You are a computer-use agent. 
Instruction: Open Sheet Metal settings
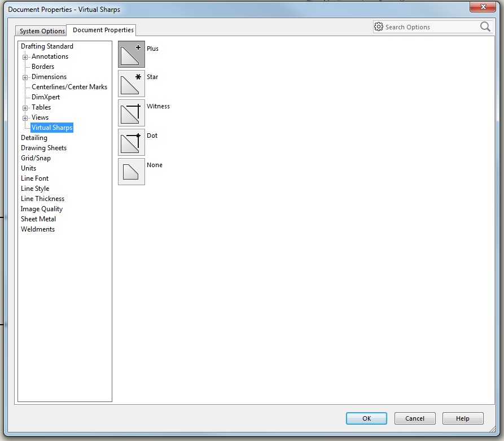(x=38, y=219)
